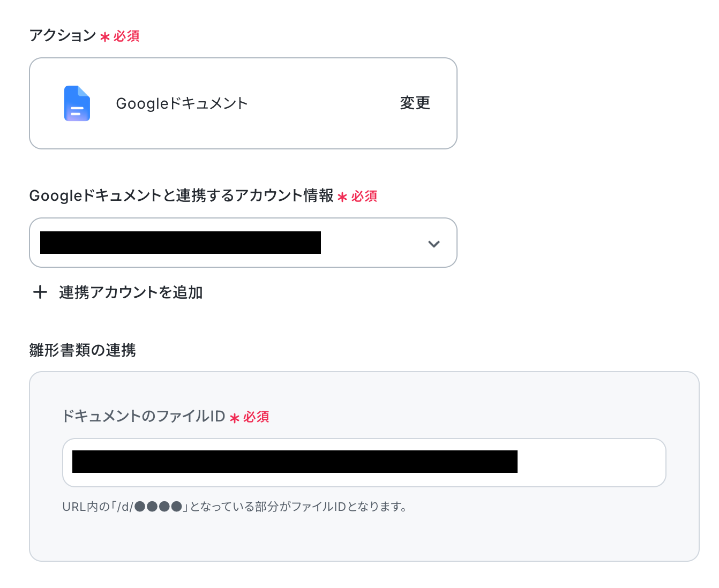The image size is (719, 588).
Task: Click the 変更 button in the action card
Action: coord(415,103)
